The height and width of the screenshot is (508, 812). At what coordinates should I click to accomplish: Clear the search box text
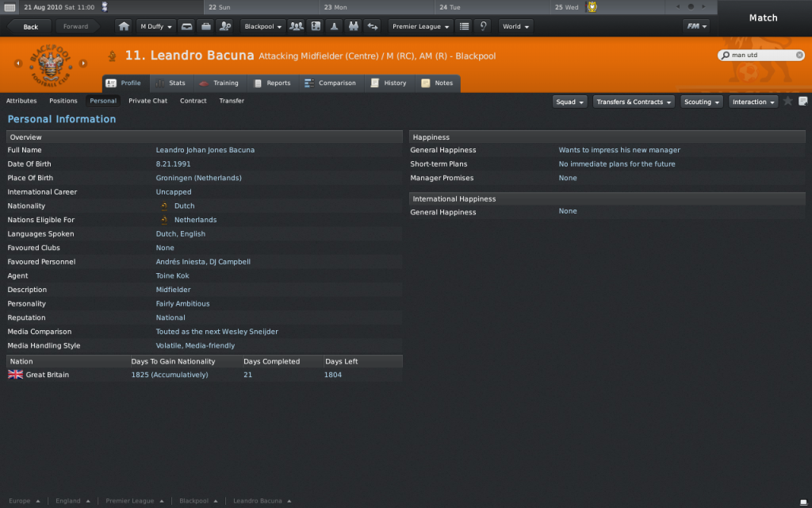[x=799, y=55]
